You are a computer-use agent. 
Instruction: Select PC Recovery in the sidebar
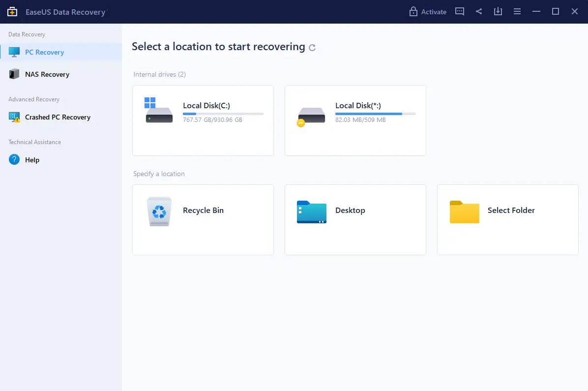click(x=61, y=52)
